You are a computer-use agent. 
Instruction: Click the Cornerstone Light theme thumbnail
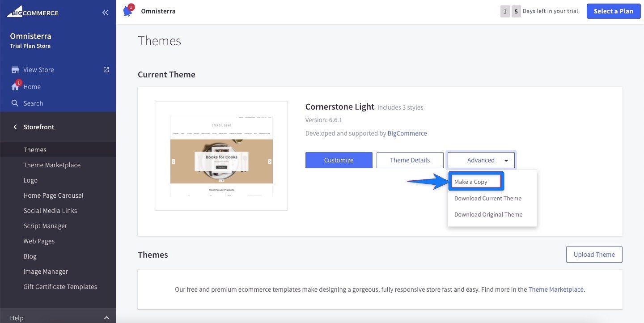coord(221,156)
